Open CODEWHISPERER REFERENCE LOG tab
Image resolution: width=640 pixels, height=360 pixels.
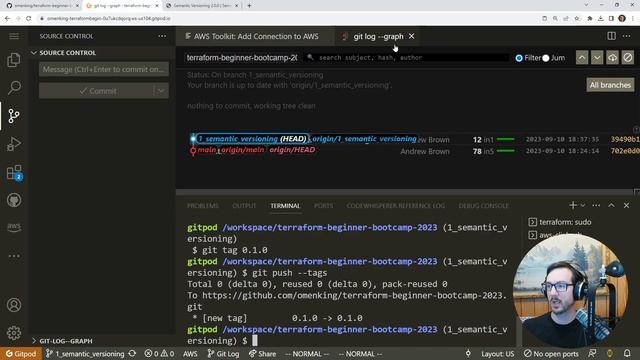pyautogui.click(x=396, y=206)
